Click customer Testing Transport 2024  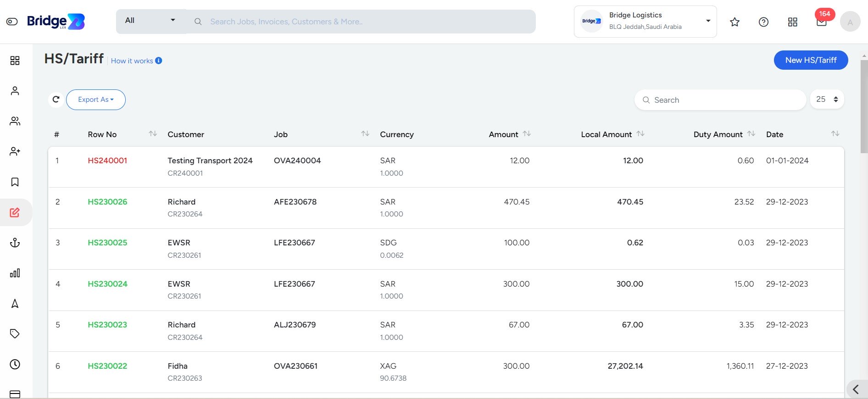[x=210, y=161]
